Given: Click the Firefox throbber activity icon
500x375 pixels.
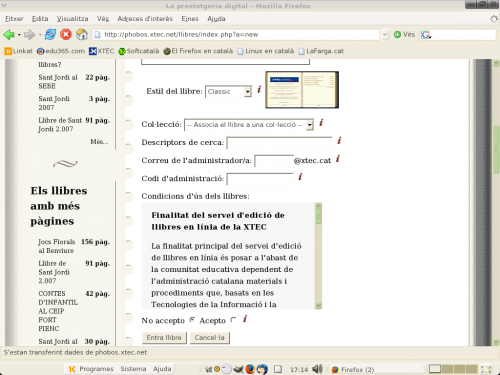Looking at the screenshot, I should point(494,19).
